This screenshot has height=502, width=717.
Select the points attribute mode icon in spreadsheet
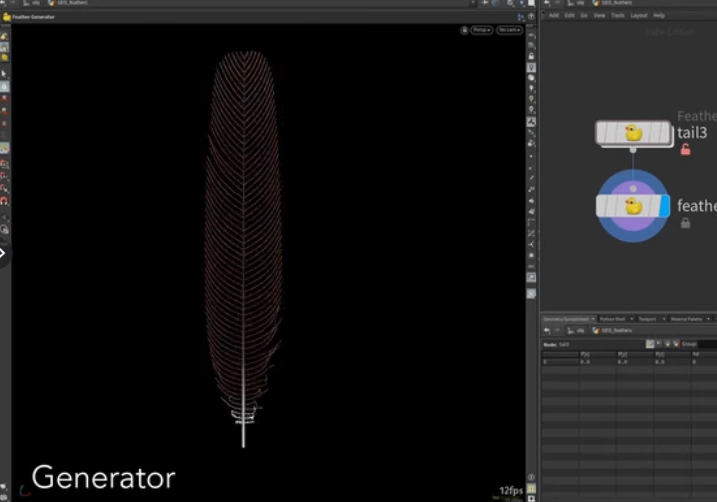tap(650, 344)
